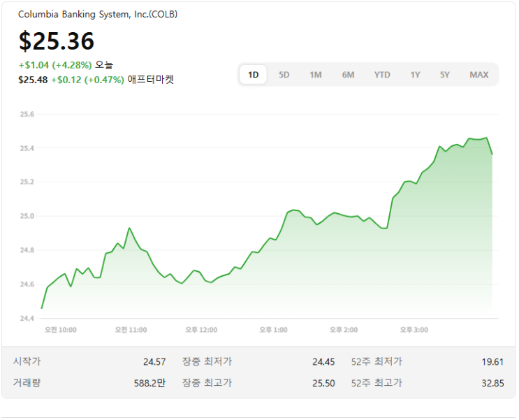Select the MAX chart range

point(479,75)
